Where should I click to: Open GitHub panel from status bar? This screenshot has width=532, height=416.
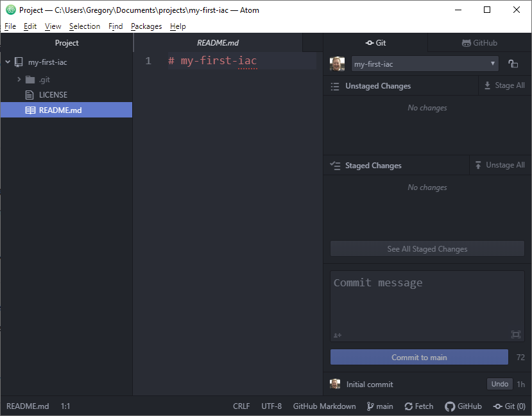[463, 406]
